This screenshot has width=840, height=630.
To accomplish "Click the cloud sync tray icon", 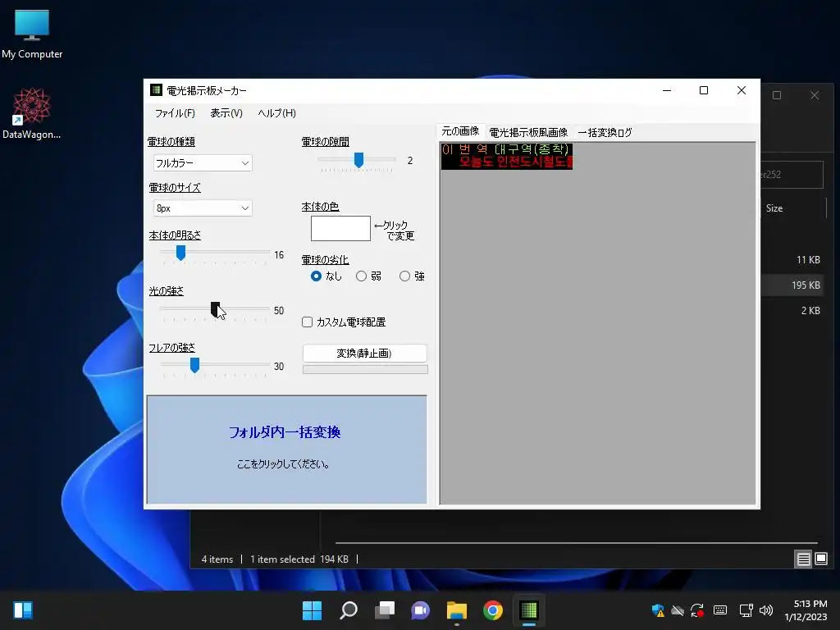I will (x=678, y=610).
